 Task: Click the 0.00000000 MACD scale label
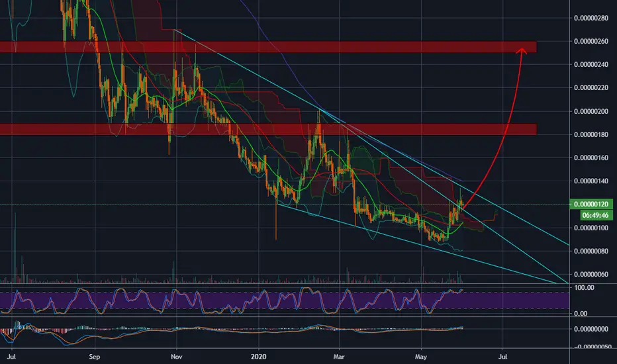(591, 329)
